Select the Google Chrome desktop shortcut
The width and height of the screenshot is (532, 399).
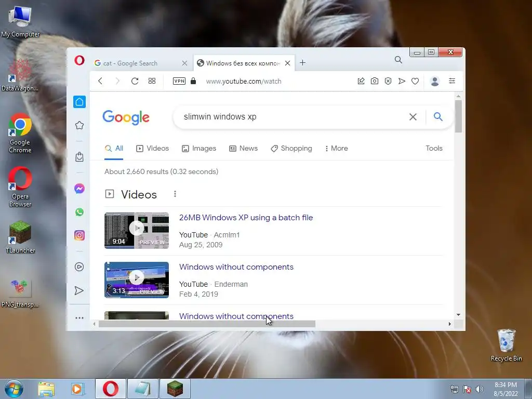coord(20,134)
